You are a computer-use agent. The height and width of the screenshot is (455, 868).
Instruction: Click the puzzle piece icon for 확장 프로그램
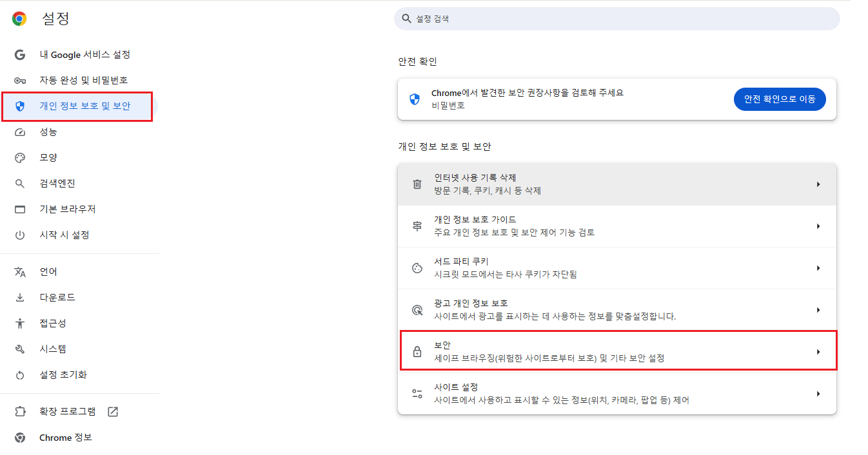pyautogui.click(x=20, y=412)
